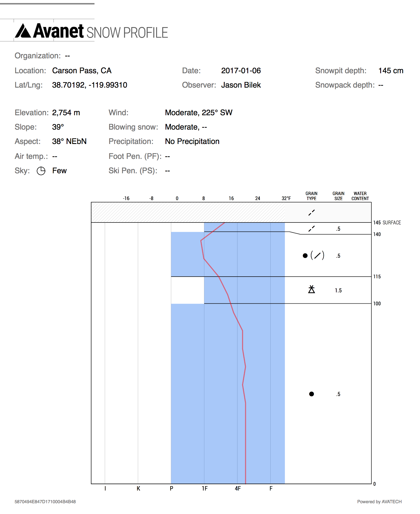420x514 pixels.
Task: Click the round grain dot in the bottom layer
Action: tap(311, 394)
